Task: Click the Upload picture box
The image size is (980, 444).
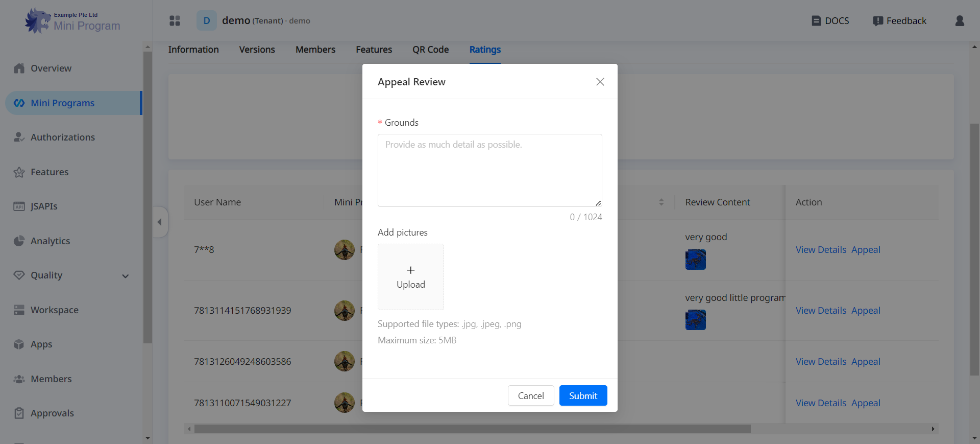Action: tap(410, 277)
